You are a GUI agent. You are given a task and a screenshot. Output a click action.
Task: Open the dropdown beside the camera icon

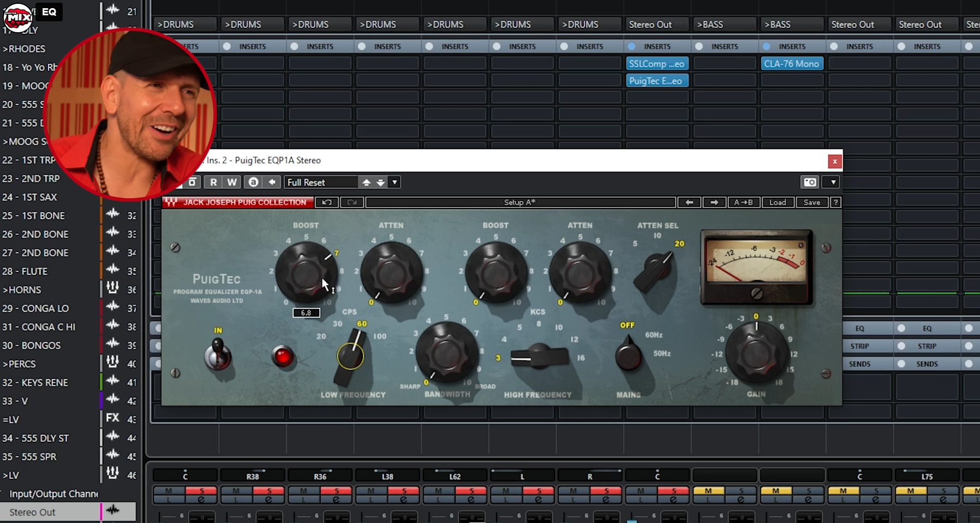pyautogui.click(x=832, y=182)
